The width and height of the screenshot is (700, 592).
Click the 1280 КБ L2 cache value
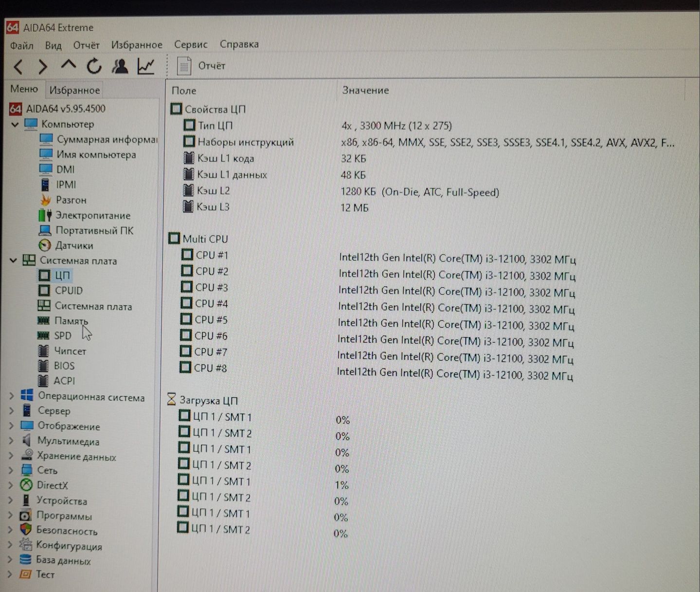(x=420, y=192)
